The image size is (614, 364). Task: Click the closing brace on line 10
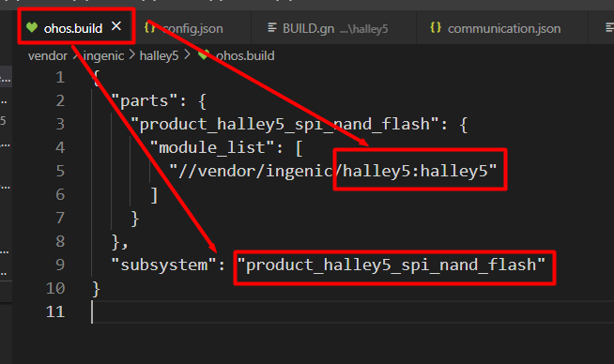coord(96,289)
